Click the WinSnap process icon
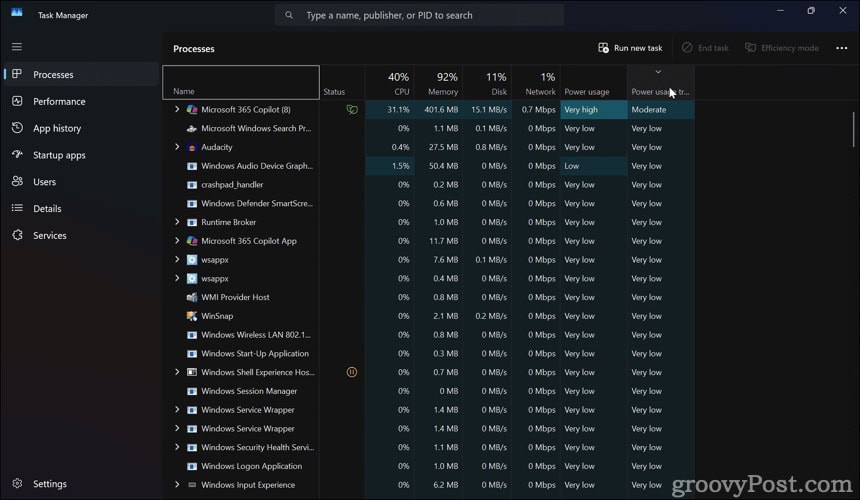The width and height of the screenshot is (860, 500). pyautogui.click(x=191, y=316)
